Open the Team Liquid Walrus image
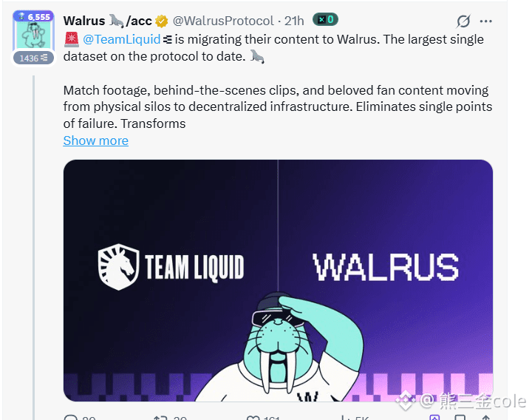Image resolution: width=532 pixels, height=420 pixels. pyautogui.click(x=278, y=280)
